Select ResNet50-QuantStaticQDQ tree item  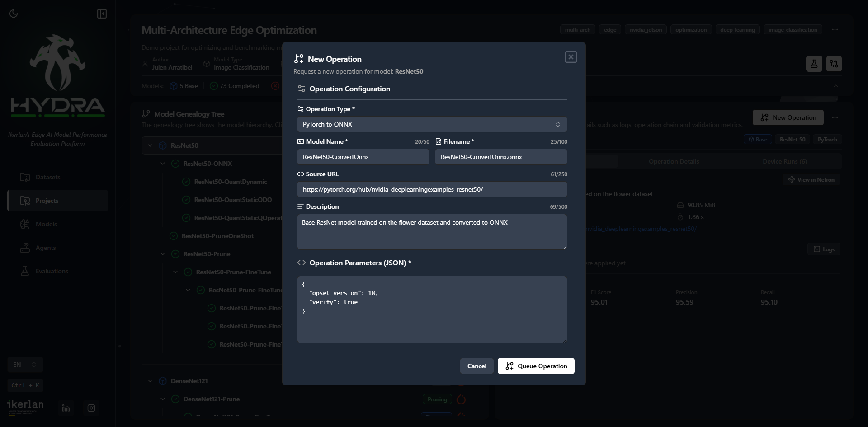coord(233,200)
